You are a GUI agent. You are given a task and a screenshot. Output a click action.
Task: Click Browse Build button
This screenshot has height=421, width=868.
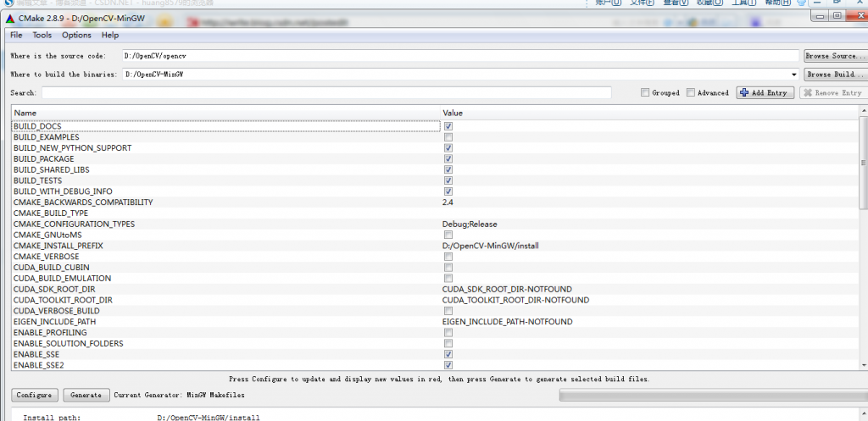click(835, 75)
